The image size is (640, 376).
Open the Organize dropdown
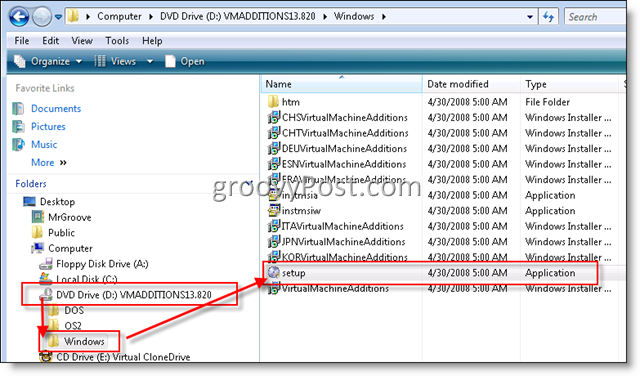pyautogui.click(x=48, y=61)
